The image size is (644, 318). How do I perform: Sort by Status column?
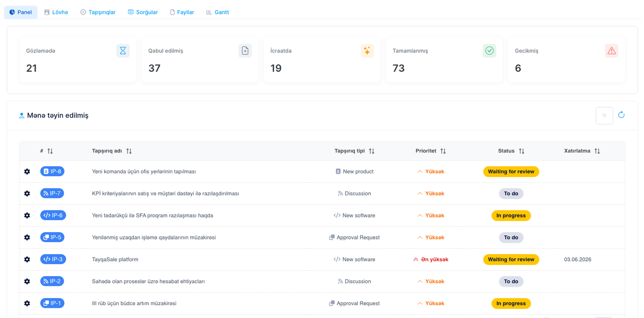[522, 151]
